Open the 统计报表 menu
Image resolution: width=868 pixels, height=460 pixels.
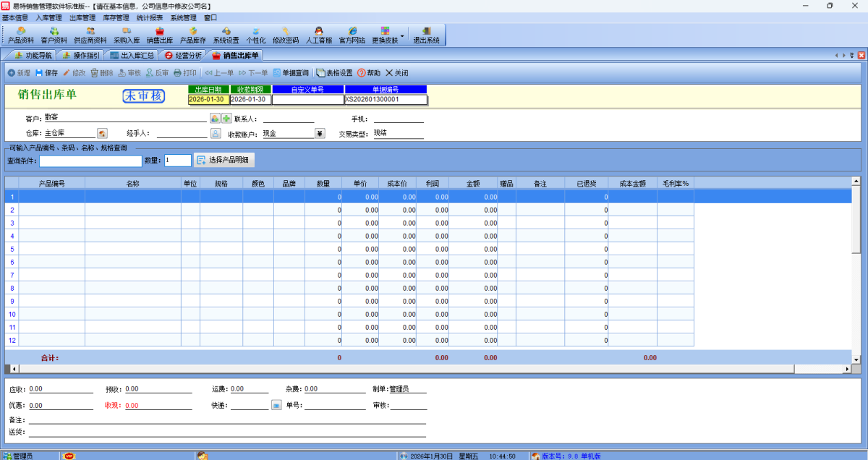pos(150,17)
